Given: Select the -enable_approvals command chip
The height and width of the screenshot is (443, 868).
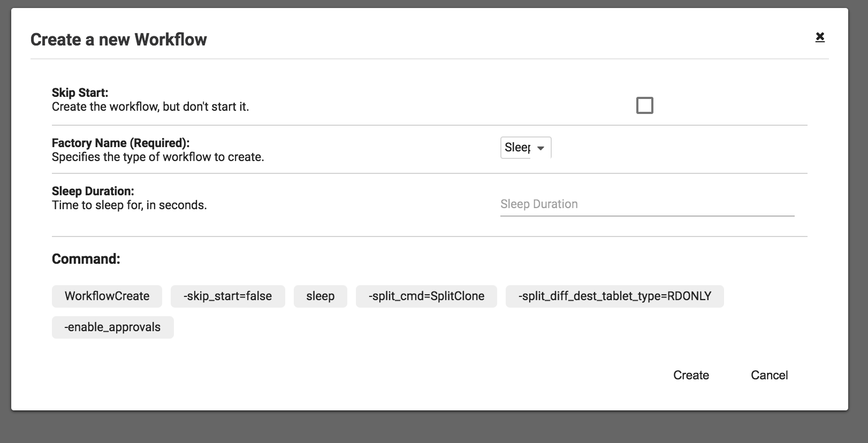Looking at the screenshot, I should pos(112,327).
